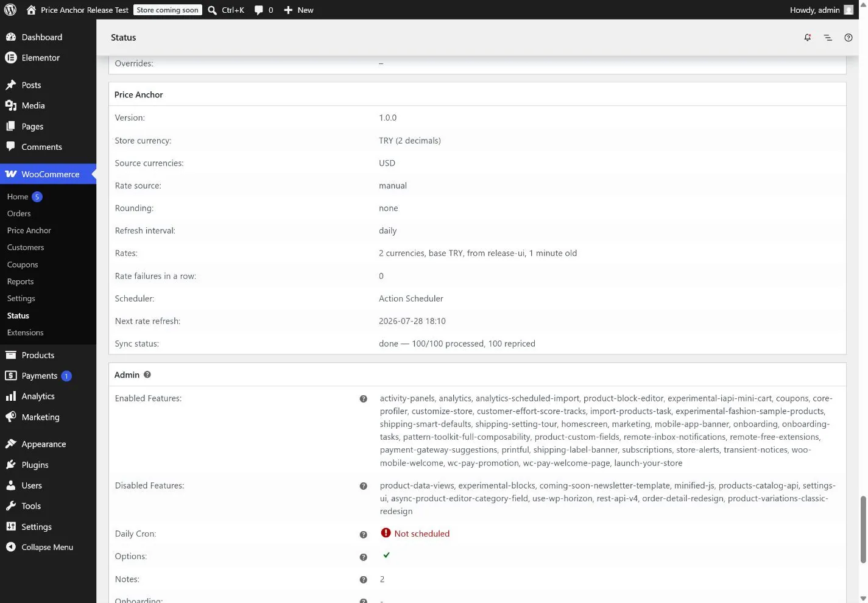Click help icon for Notes row
Screen dimensions: 868x603
pos(364,580)
